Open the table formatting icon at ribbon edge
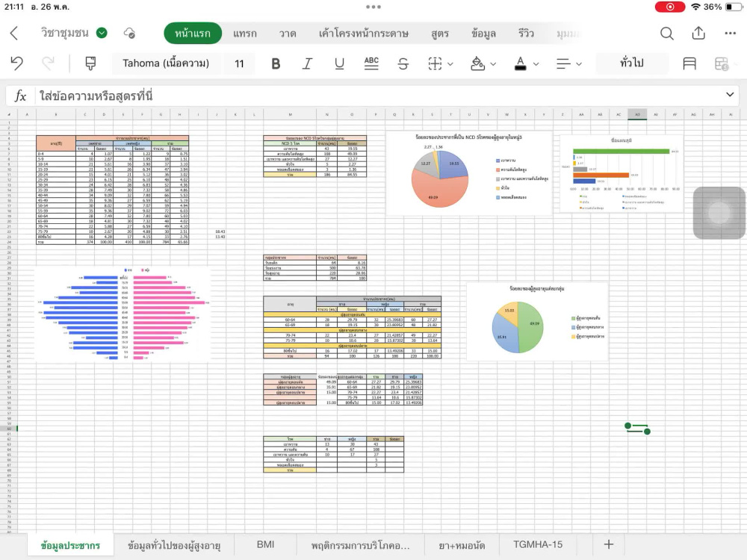The image size is (747, 560). tap(722, 63)
